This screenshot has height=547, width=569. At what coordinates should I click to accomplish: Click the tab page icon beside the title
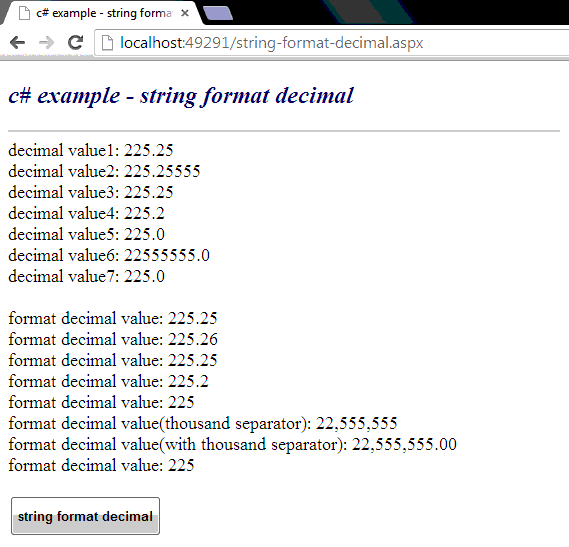click(x=24, y=13)
